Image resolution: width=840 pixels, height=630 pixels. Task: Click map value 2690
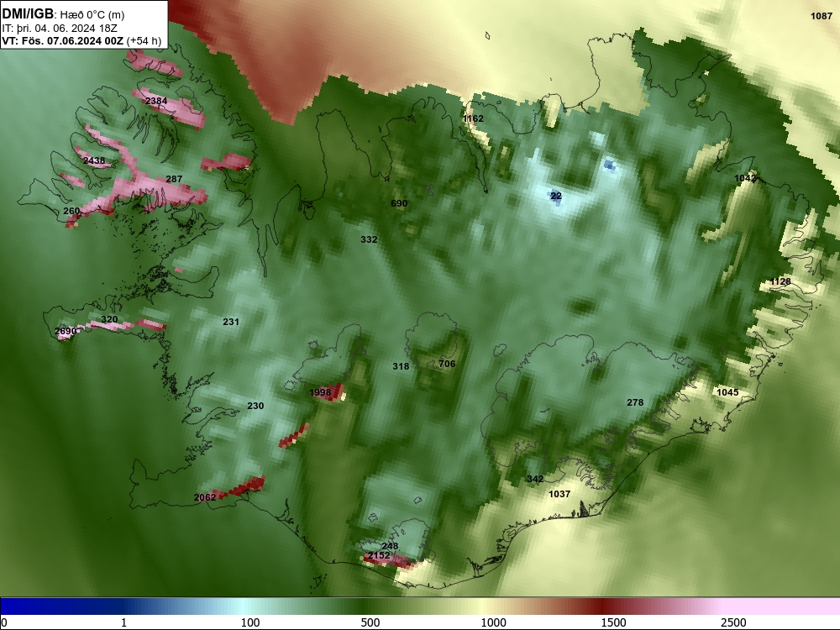pos(66,332)
